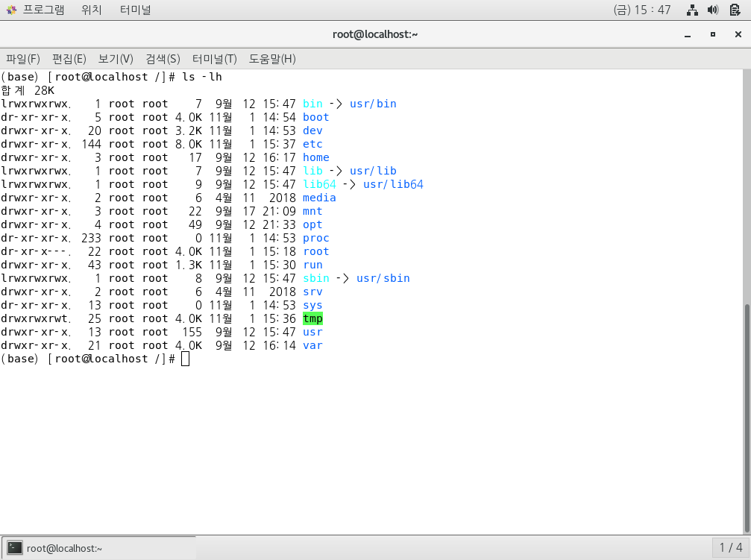This screenshot has height=560, width=751.
Task: Open the 보기(V) menu
Action: tap(116, 59)
